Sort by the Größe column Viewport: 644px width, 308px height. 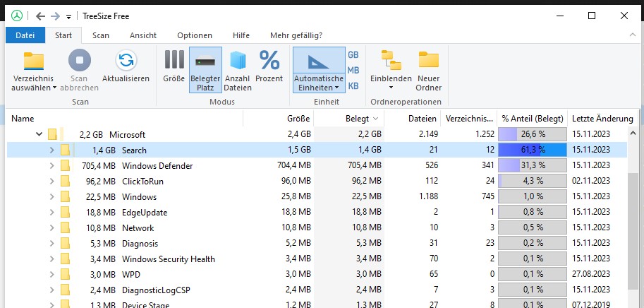click(x=279, y=119)
